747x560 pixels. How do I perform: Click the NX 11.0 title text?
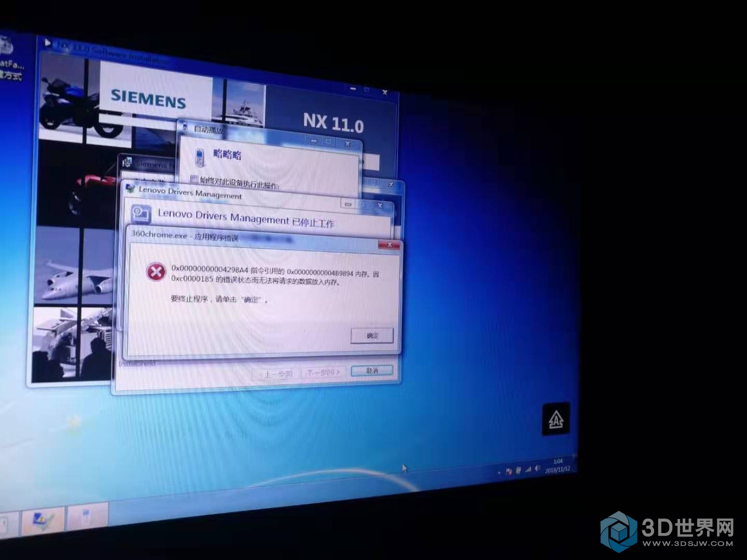(x=333, y=123)
